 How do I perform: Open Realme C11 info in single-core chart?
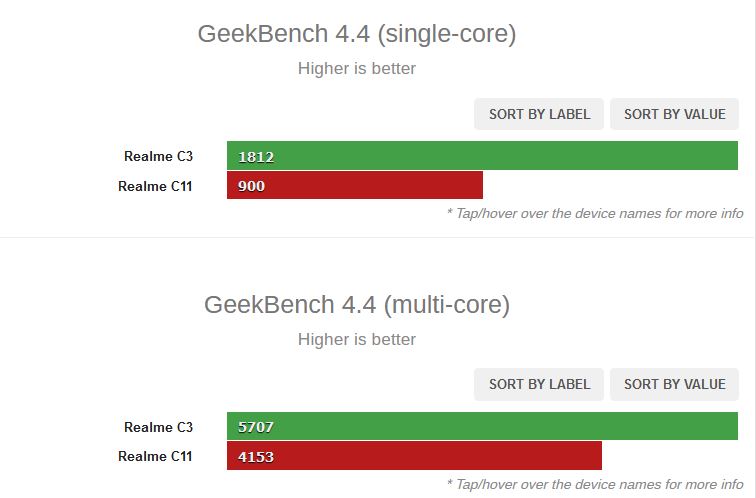155,186
